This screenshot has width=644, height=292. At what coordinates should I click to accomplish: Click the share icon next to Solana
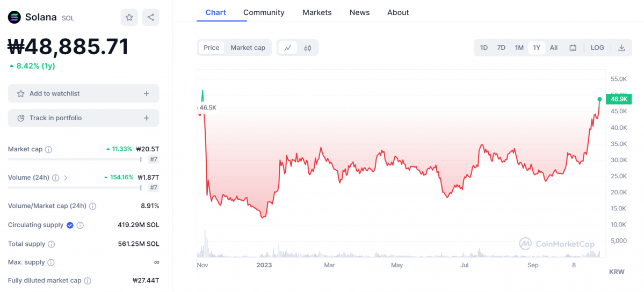pos(150,17)
